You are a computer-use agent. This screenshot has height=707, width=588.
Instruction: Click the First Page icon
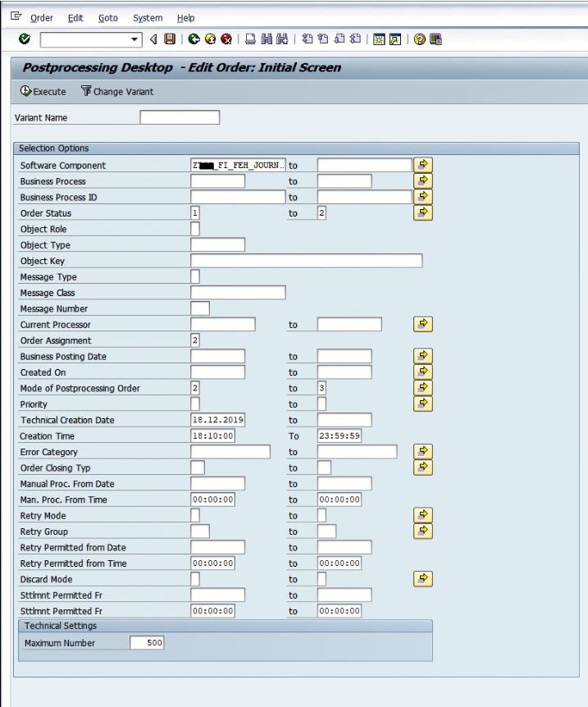tap(307, 39)
